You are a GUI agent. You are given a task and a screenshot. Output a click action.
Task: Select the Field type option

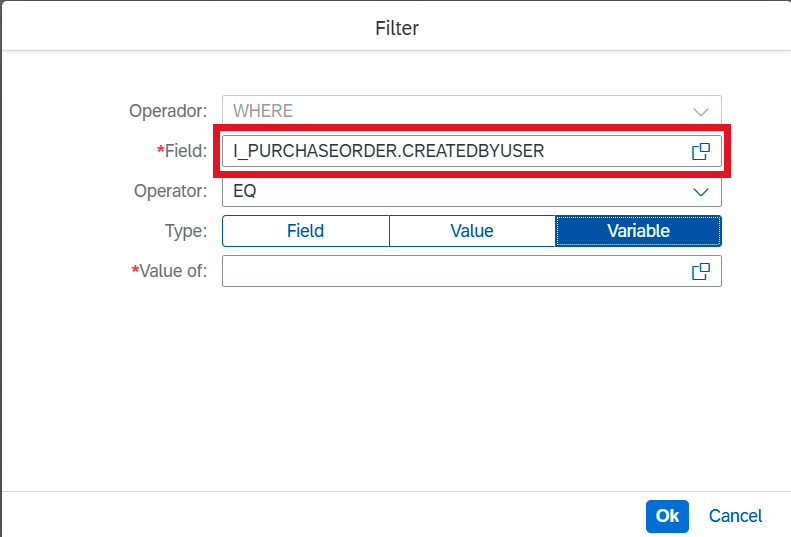pos(306,231)
